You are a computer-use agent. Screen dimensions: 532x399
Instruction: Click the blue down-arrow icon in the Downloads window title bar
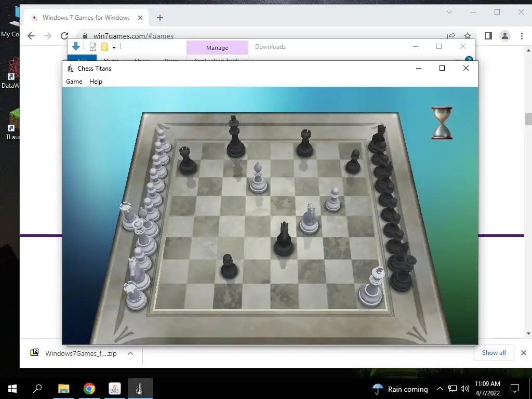[x=76, y=47]
